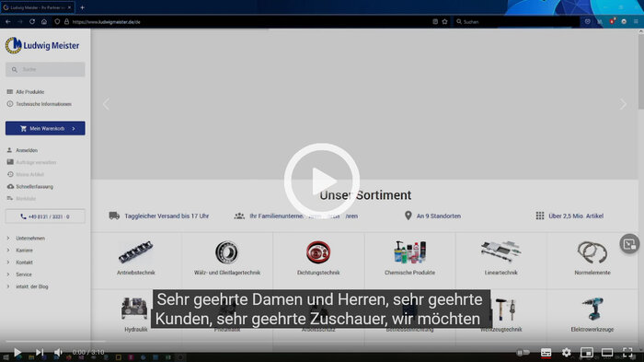
Task: Click the Unser Sortiment heading
Action: tap(365, 195)
